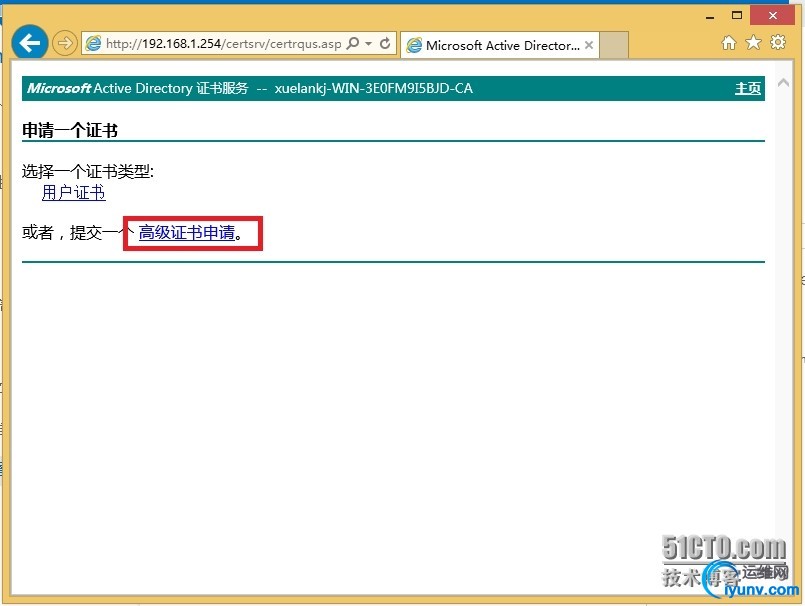
Task: Open the 用户证书 link
Action: (74, 193)
